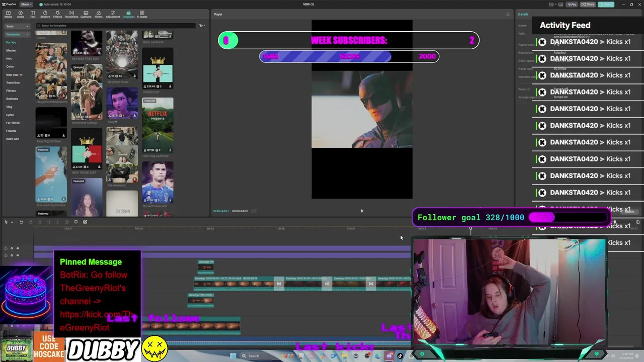Choose the Retro edit template category
Viewport: 644px width, 362px height.
(x=13, y=139)
